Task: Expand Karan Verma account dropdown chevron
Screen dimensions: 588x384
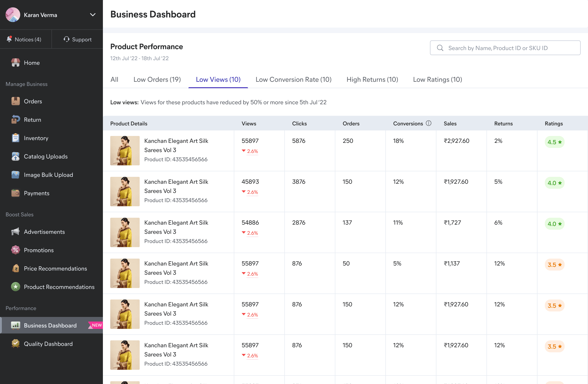Action: [x=93, y=15]
